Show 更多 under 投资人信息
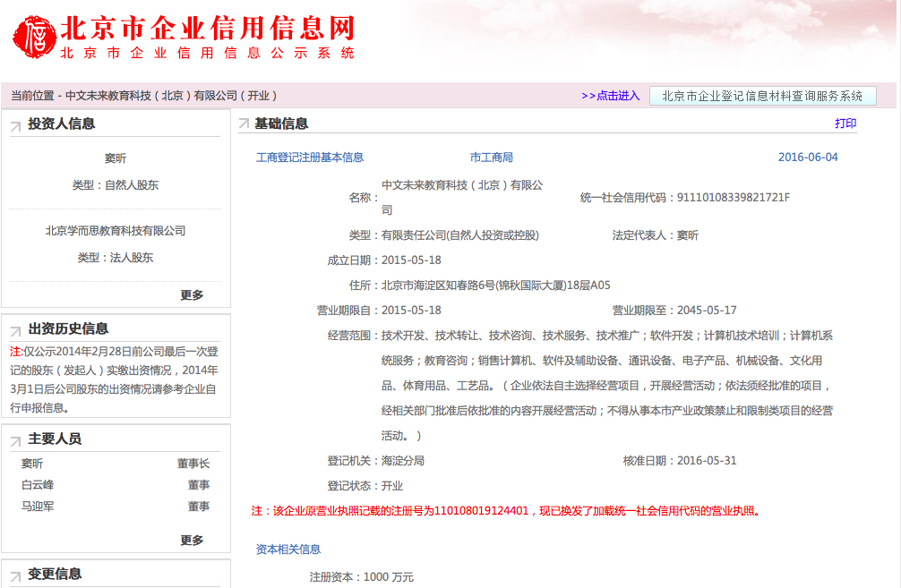 (192, 294)
